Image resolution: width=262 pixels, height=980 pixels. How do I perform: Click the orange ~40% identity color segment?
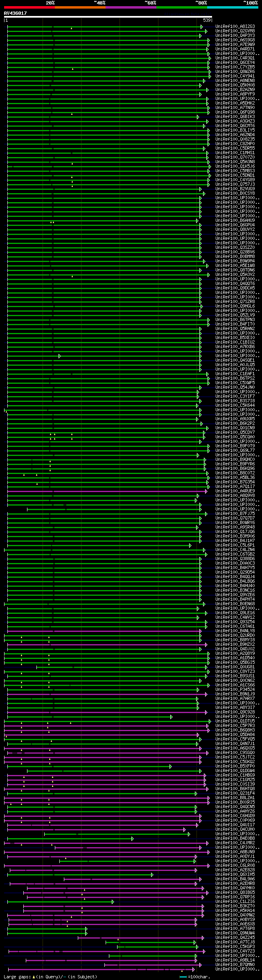click(x=80, y=7)
